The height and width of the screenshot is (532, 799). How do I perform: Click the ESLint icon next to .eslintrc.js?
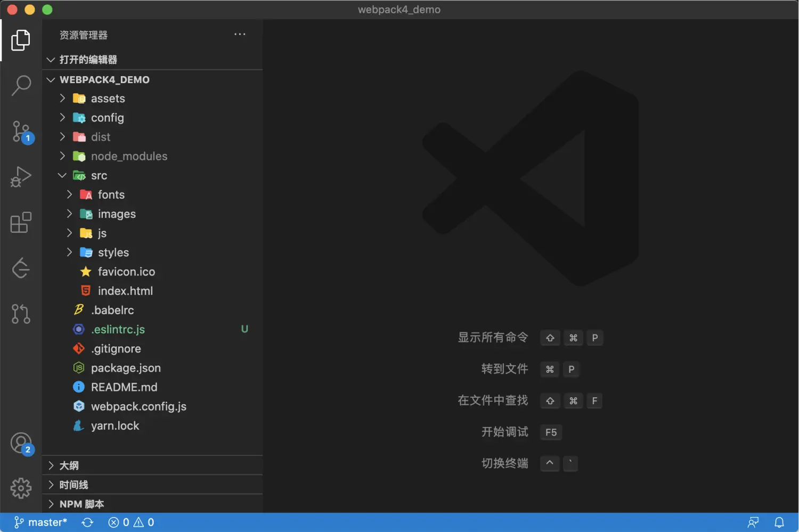coord(79,329)
